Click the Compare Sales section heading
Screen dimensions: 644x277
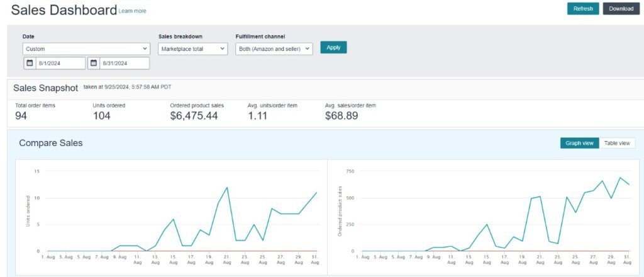coord(51,143)
